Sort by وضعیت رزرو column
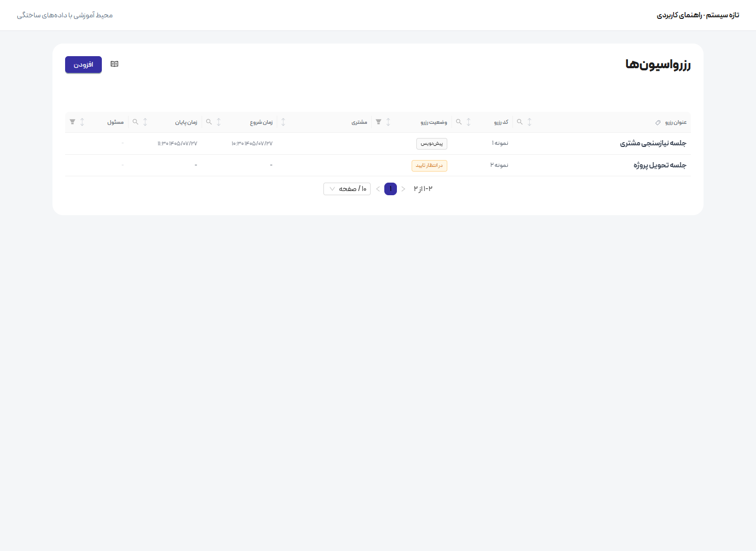 pyautogui.click(x=388, y=122)
